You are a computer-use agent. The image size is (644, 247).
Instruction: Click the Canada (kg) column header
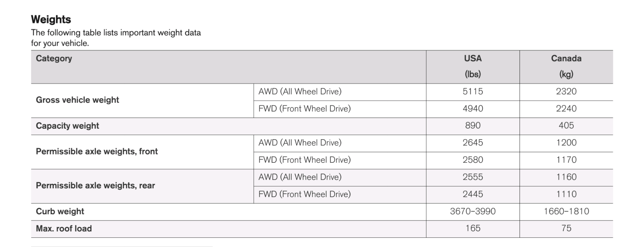point(566,66)
